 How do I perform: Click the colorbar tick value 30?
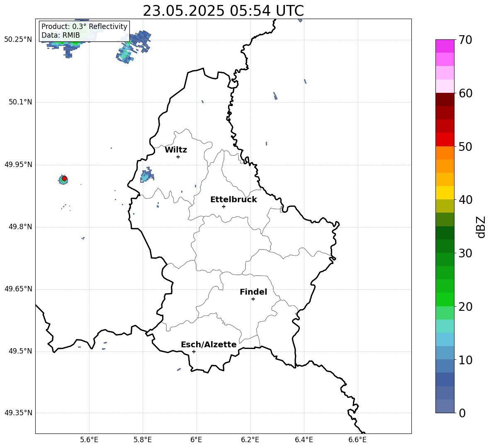click(x=465, y=253)
